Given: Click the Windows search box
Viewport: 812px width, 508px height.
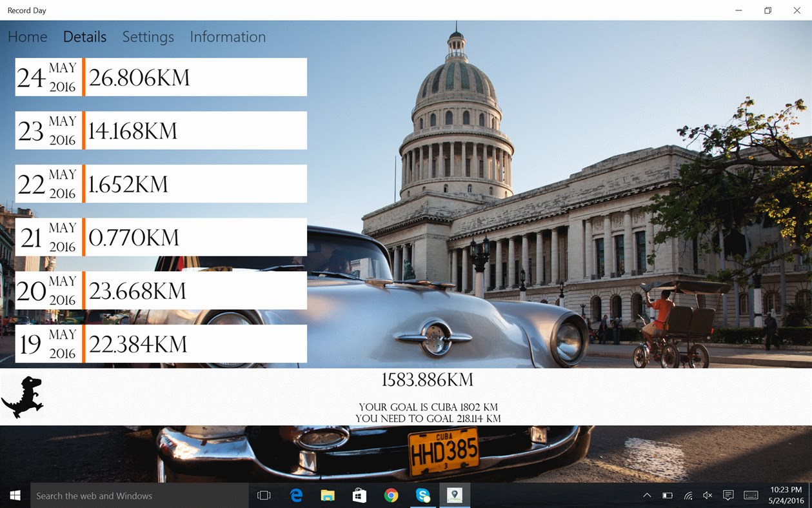Looking at the screenshot, I should point(139,495).
